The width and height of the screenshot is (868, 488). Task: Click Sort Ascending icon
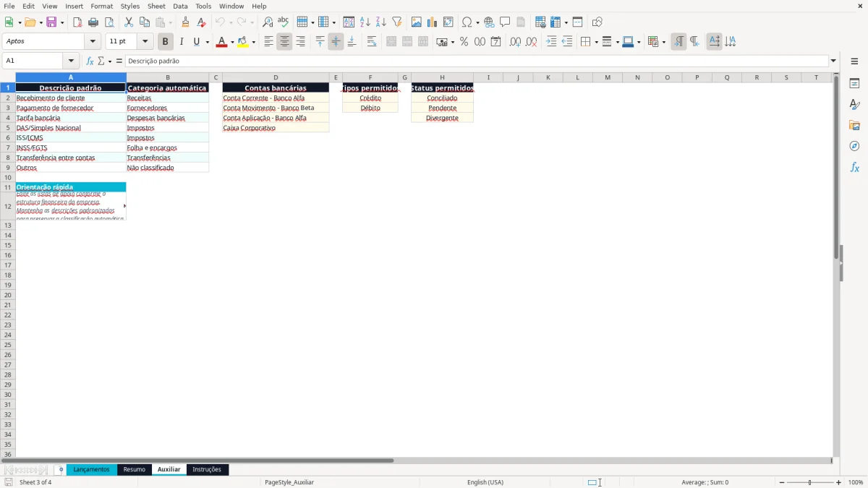click(x=365, y=22)
